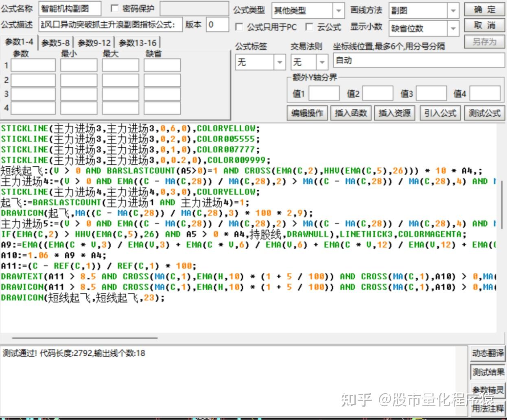Switch to the 参数9-12 tab
The height and width of the screenshot is (420, 507).
(x=94, y=43)
